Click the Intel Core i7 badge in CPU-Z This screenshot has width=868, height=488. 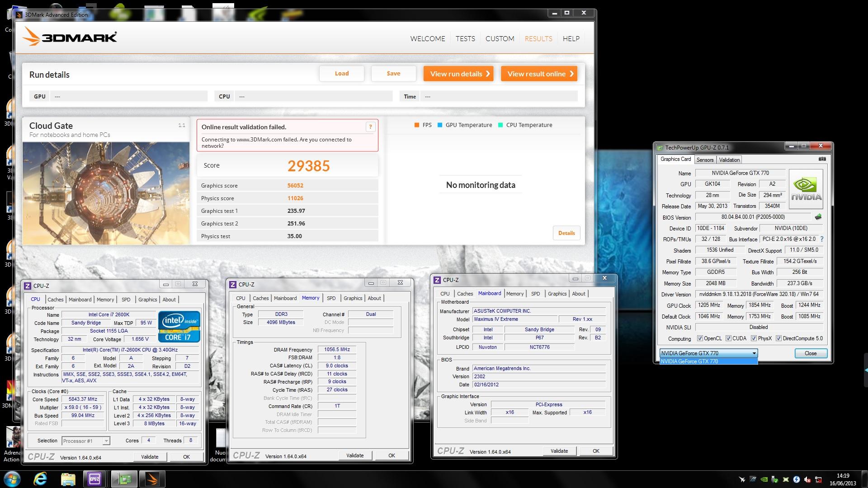(179, 326)
